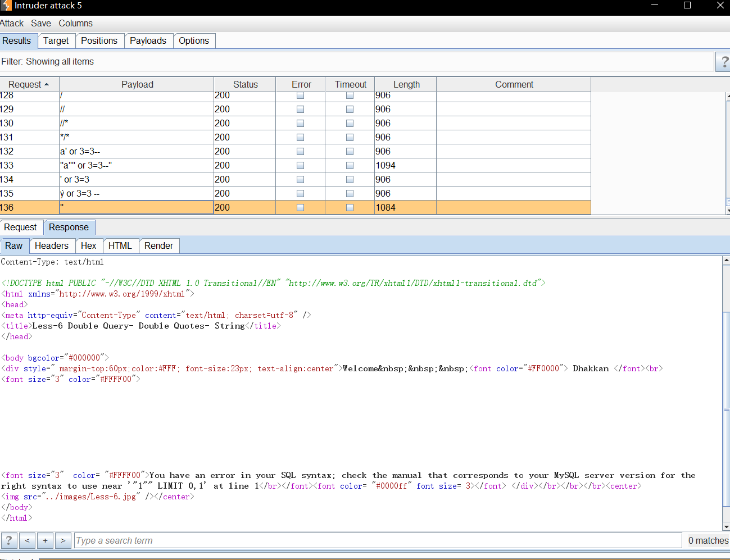Switch response view to Raw
Screen dimensions: 730x560
[14, 245]
